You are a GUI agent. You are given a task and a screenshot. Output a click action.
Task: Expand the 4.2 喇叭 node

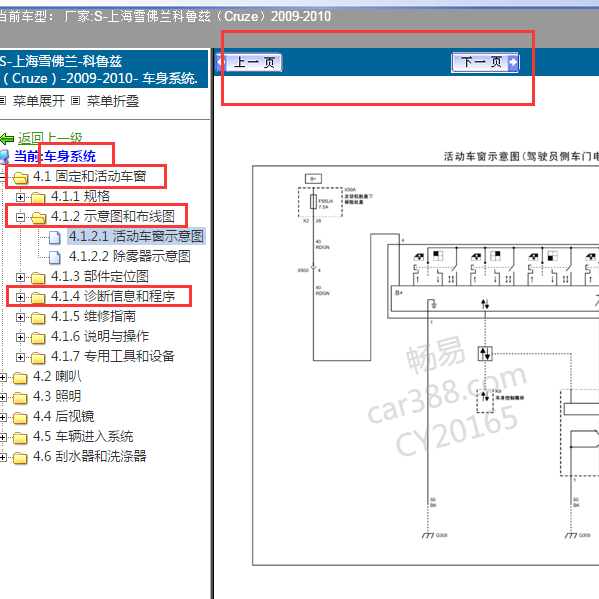click(x=3, y=377)
